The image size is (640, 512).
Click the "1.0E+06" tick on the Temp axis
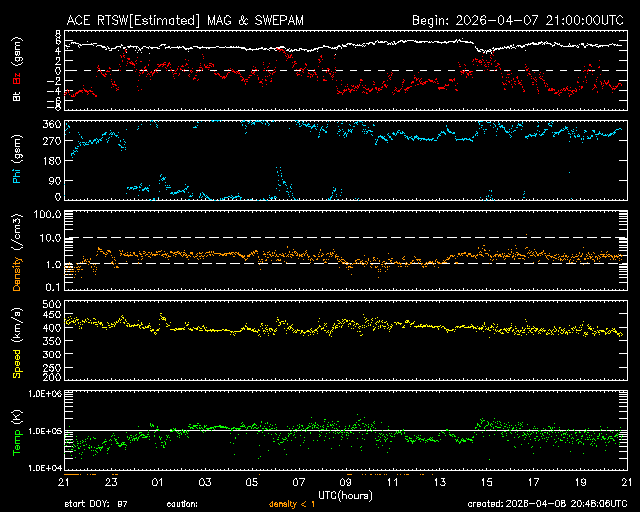tap(45, 394)
